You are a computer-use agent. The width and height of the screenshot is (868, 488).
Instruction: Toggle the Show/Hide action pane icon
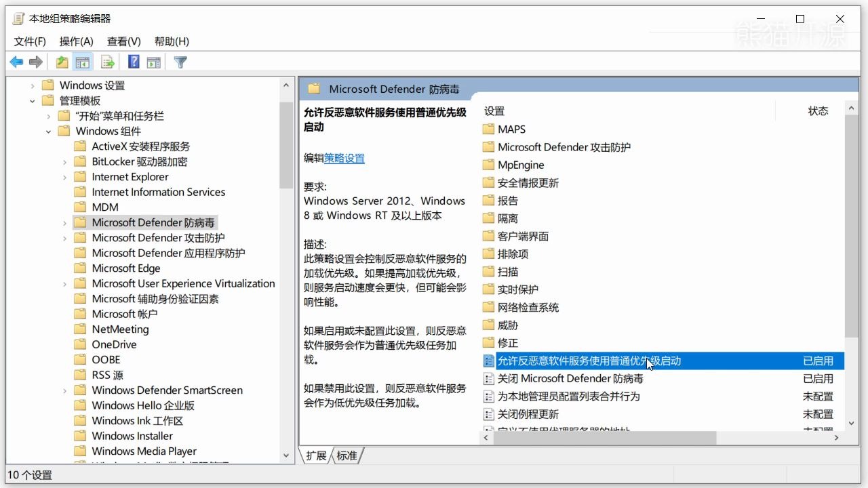coord(154,62)
